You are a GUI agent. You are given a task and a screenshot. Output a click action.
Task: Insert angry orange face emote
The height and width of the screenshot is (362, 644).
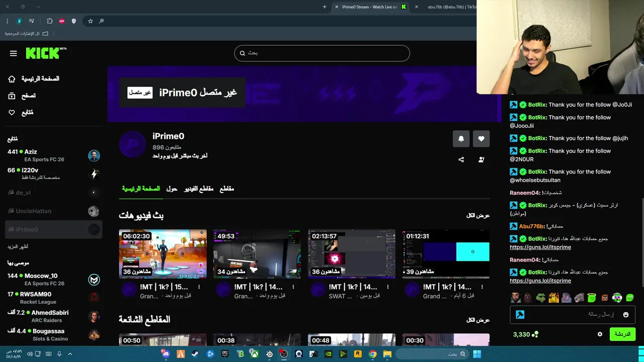coord(605,298)
